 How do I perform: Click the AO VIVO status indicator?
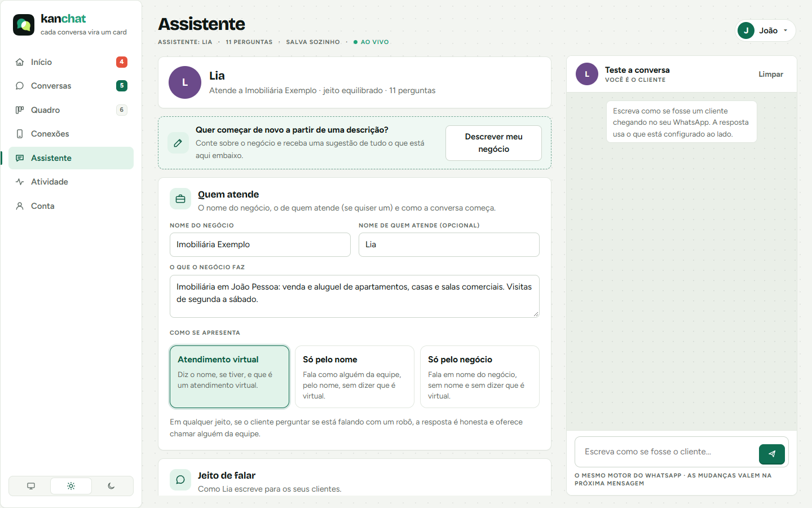(371, 42)
